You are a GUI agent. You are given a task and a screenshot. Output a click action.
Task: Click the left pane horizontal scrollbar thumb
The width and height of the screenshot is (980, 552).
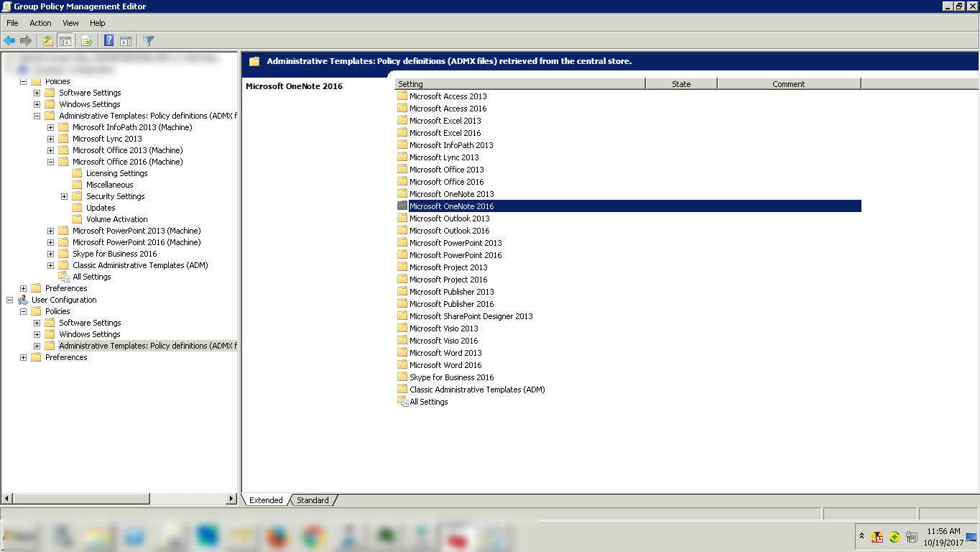(x=81, y=498)
